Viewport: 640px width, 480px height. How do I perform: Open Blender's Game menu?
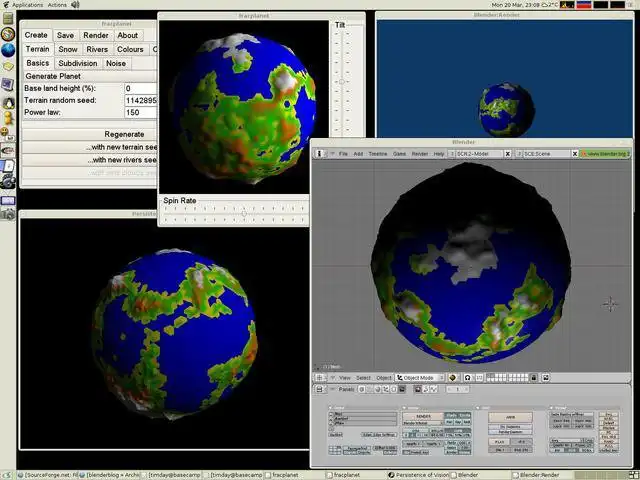tap(399, 153)
